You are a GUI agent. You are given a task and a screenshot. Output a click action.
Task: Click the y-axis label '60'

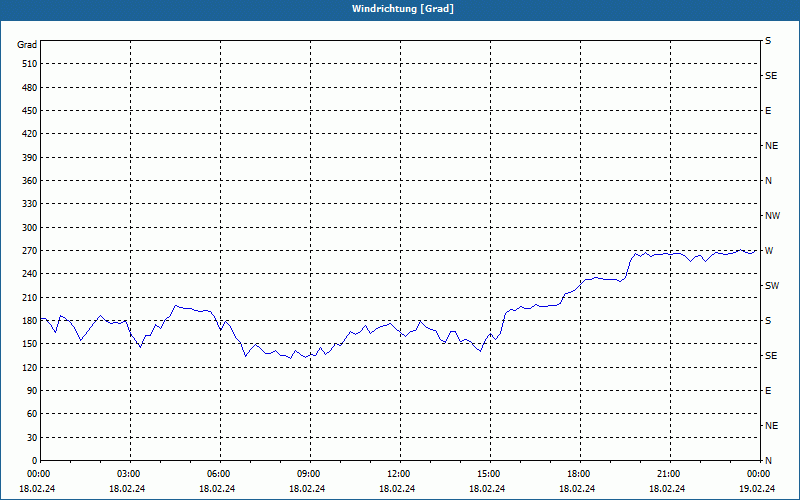[x=32, y=414]
